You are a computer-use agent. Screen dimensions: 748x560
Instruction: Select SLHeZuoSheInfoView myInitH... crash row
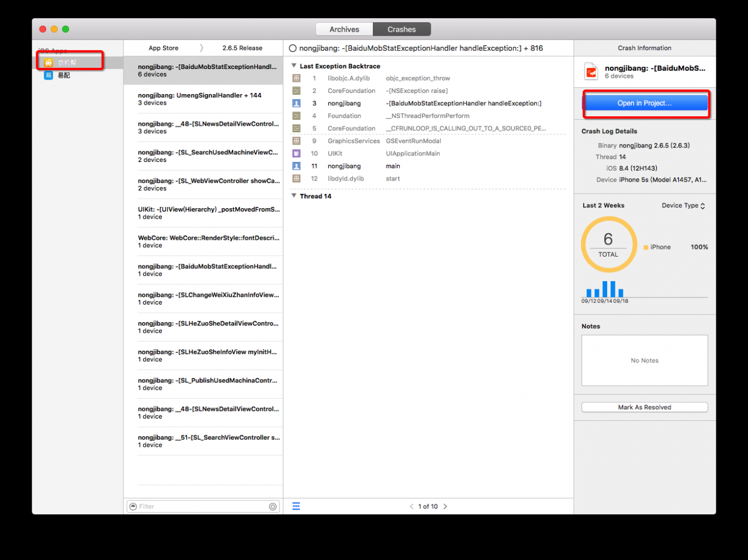(203, 355)
